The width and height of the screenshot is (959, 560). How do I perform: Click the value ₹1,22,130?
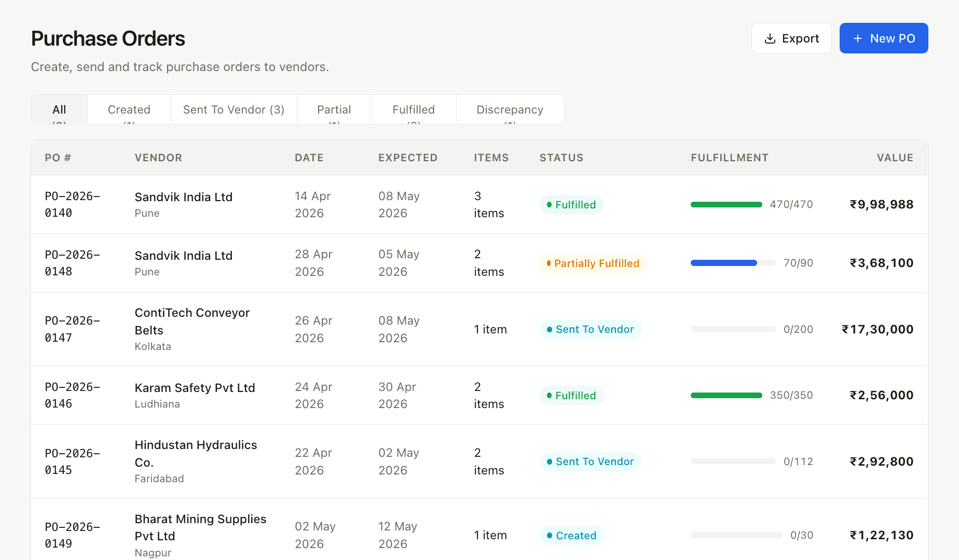[882, 535]
